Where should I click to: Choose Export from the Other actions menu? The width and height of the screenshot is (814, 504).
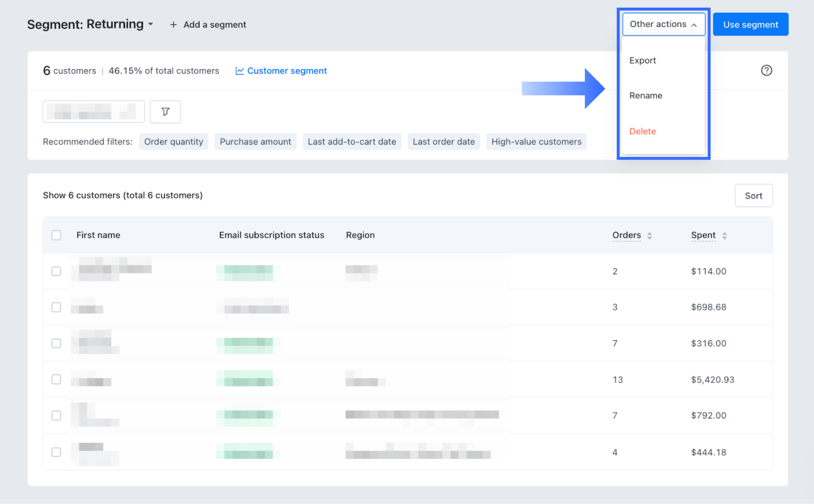pyautogui.click(x=643, y=61)
